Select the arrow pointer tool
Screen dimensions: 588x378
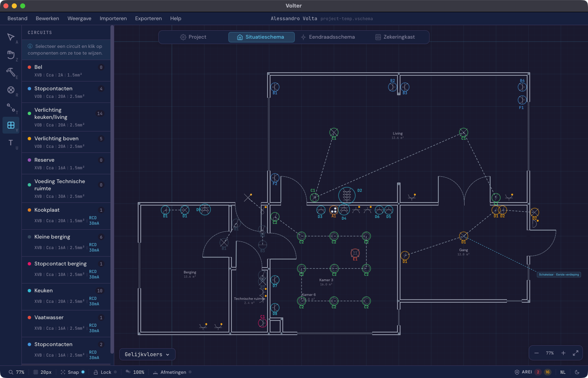pyautogui.click(x=11, y=37)
